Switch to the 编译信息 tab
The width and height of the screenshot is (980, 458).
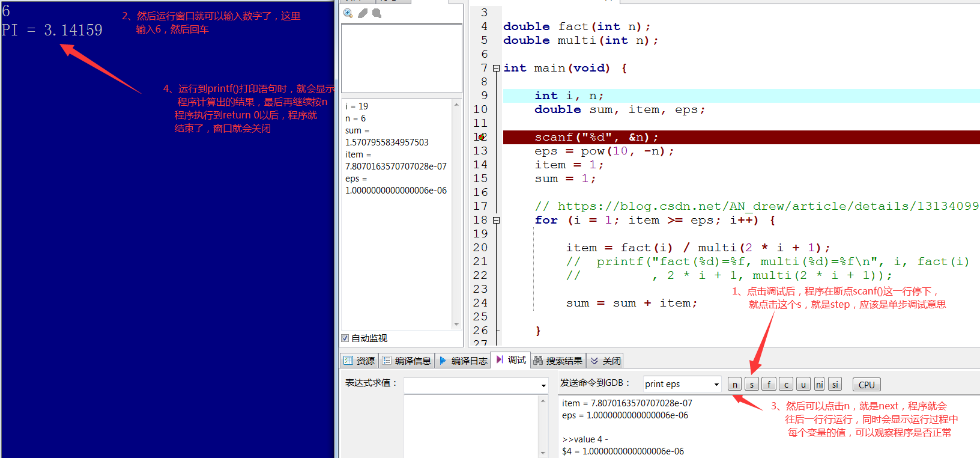(407, 361)
